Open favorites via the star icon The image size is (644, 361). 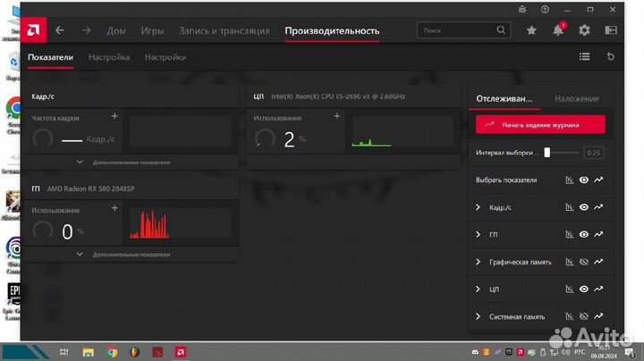(x=532, y=30)
